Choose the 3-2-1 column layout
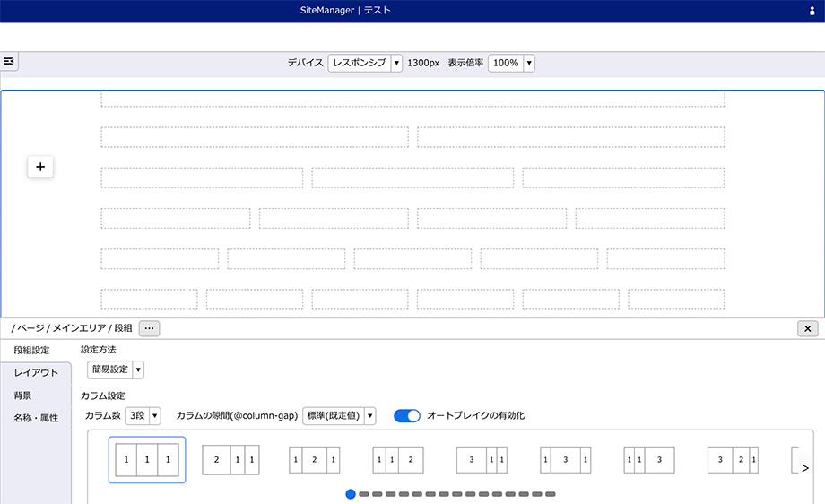The image size is (825, 504). click(733, 460)
